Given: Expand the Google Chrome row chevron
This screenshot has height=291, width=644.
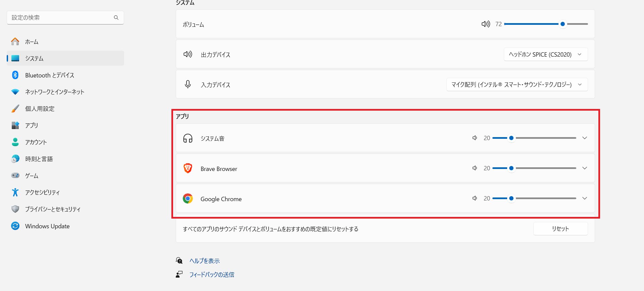Looking at the screenshot, I should 585,198.
